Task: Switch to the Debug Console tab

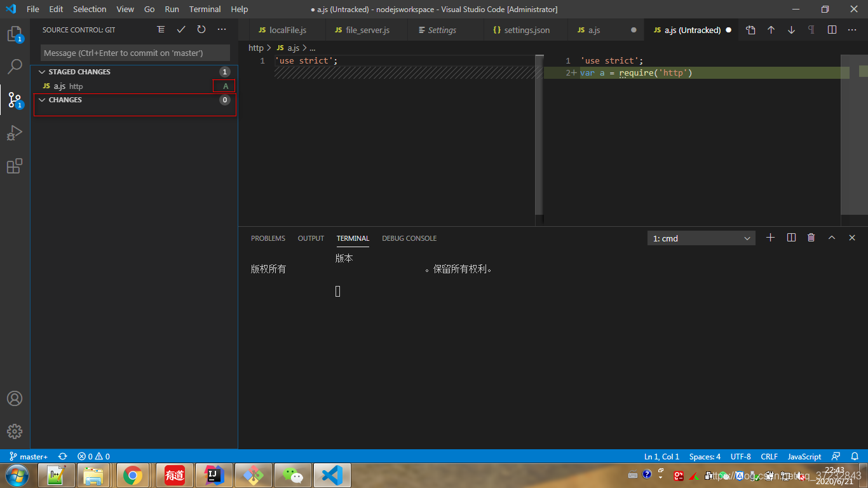Action: pos(409,238)
